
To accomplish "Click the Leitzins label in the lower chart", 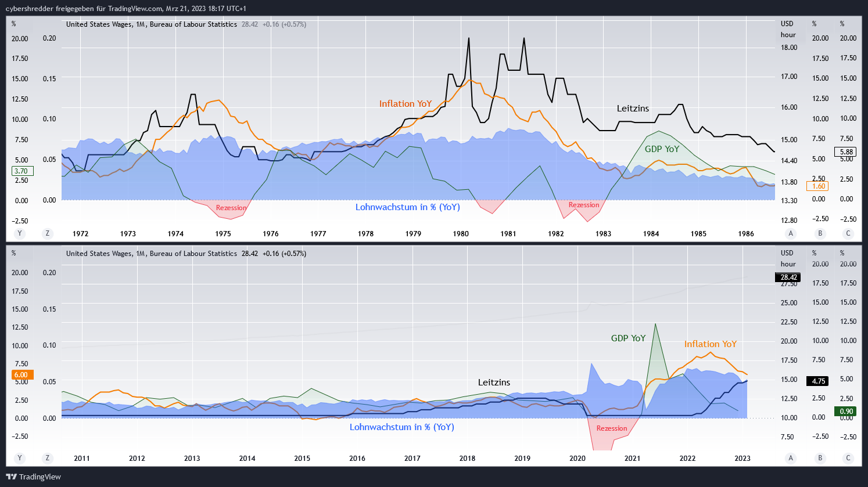I will click(x=494, y=383).
